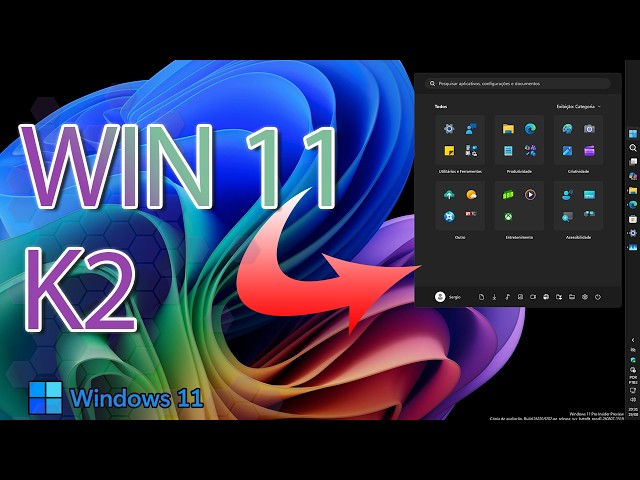Open Xbox app in Entretenimento group
The width and height of the screenshot is (640, 480).
[x=508, y=216]
